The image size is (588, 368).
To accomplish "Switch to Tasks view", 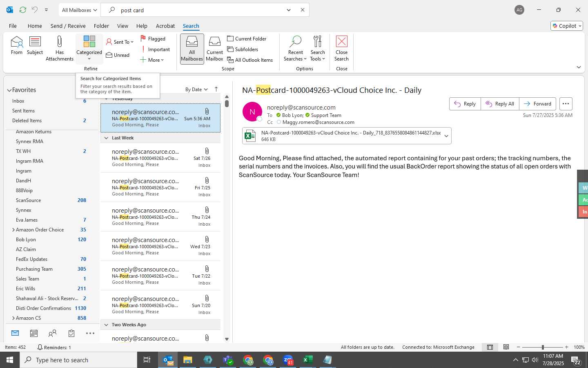I will coord(71,333).
